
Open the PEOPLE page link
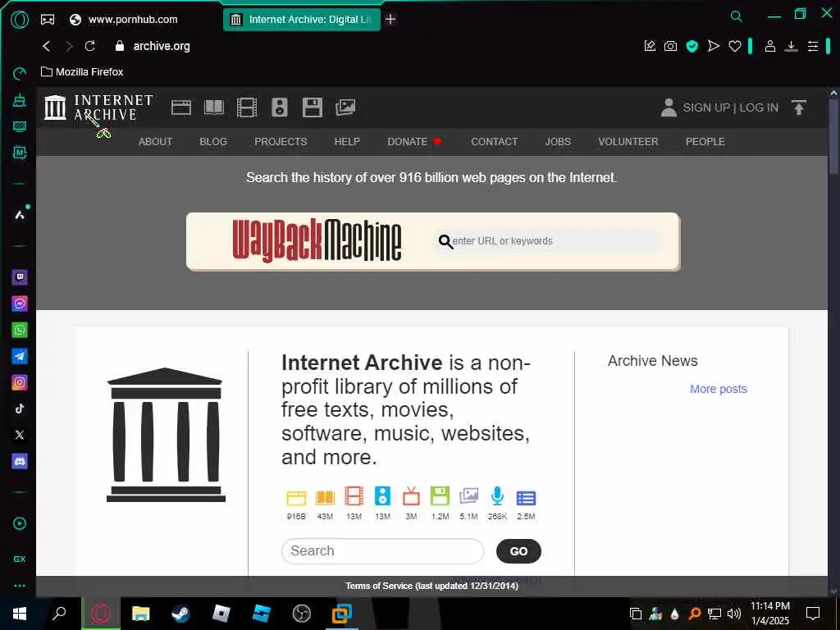[x=705, y=141]
